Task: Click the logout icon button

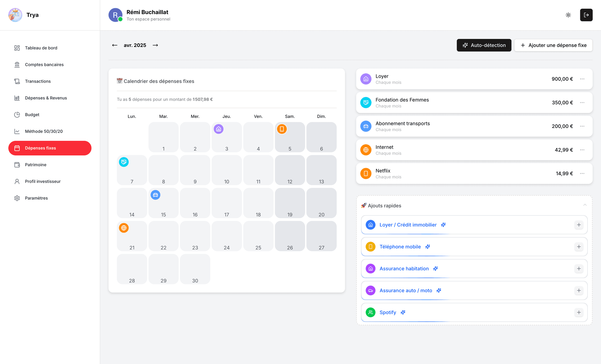Action: click(586, 15)
